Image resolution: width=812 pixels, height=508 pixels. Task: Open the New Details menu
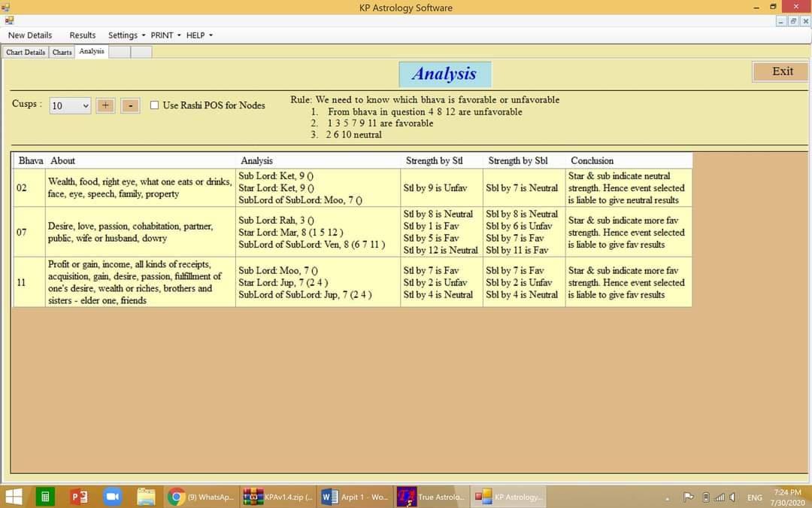click(x=30, y=35)
